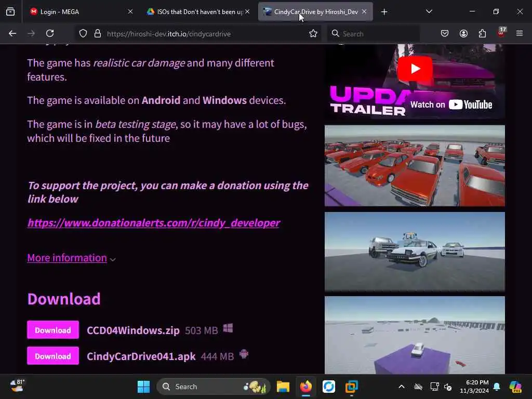Image resolution: width=532 pixels, height=399 pixels.
Task: Open File Explorer from taskbar
Action: 283,387
